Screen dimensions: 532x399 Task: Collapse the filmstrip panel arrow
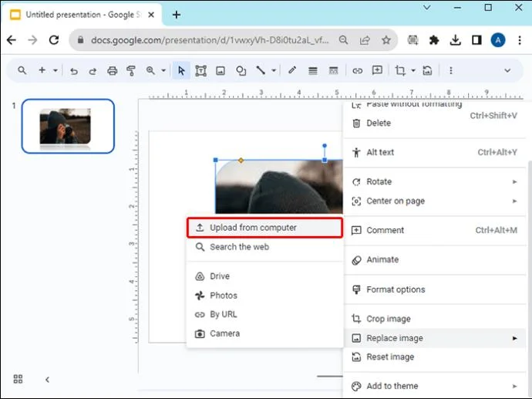click(47, 379)
